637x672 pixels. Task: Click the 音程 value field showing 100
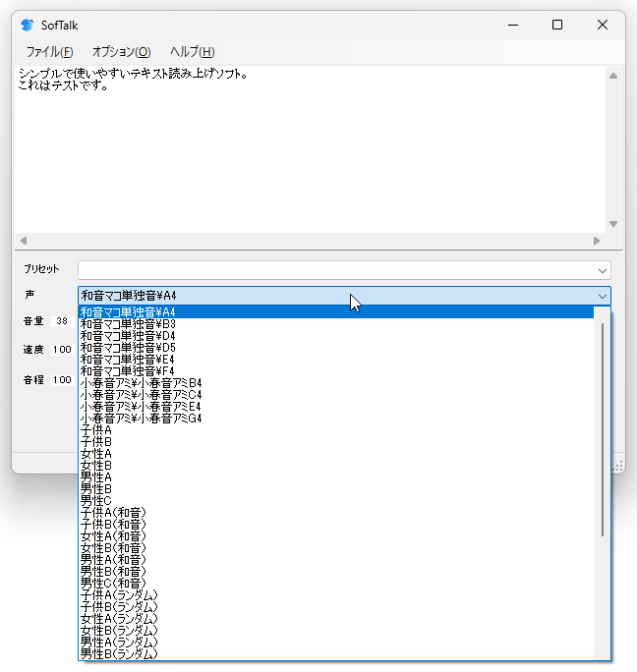click(62, 380)
